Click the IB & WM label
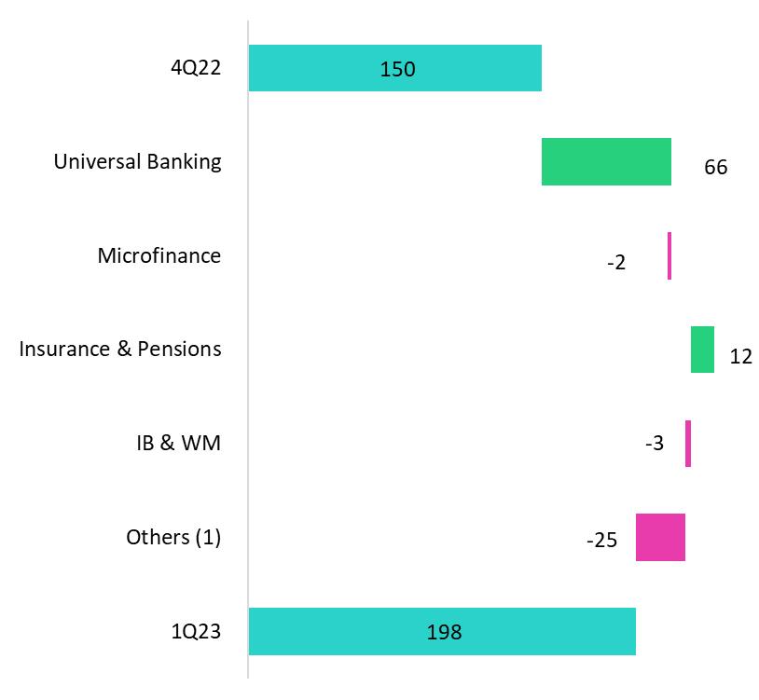Viewport: 759px width, 700px height. [x=178, y=443]
